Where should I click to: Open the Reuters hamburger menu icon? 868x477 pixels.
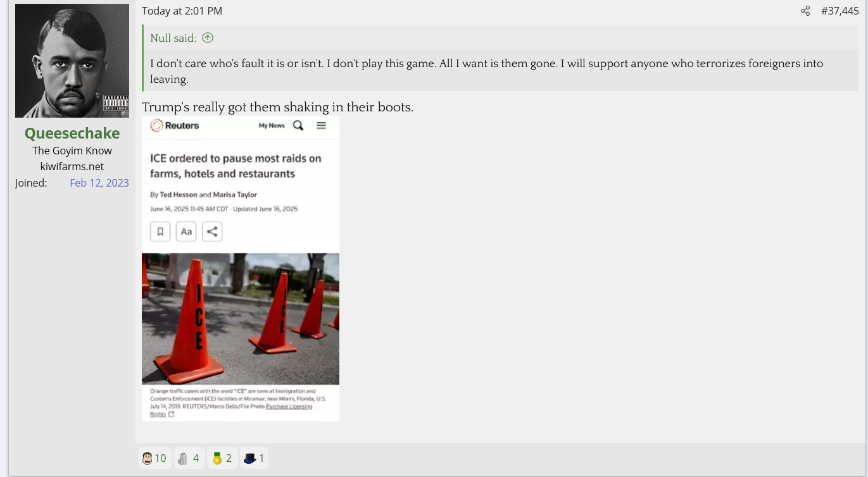pyautogui.click(x=321, y=125)
